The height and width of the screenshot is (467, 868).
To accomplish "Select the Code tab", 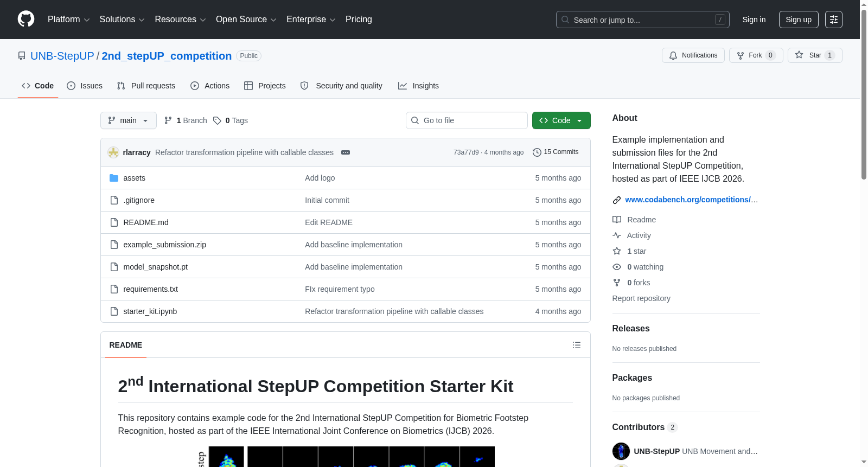I will [38, 86].
